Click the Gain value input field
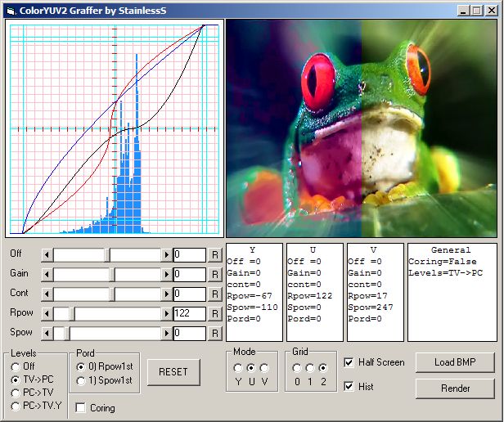The width and height of the screenshot is (504, 422). point(189,275)
